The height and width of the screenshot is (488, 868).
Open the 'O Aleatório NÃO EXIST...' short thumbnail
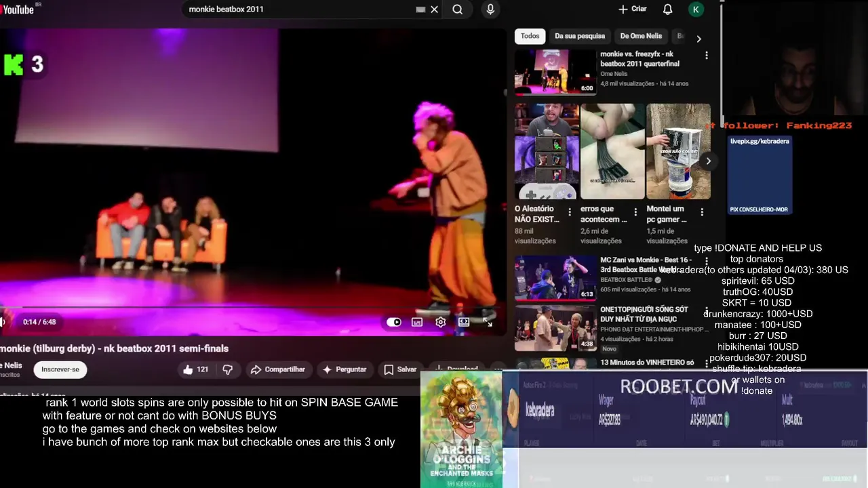tap(547, 151)
